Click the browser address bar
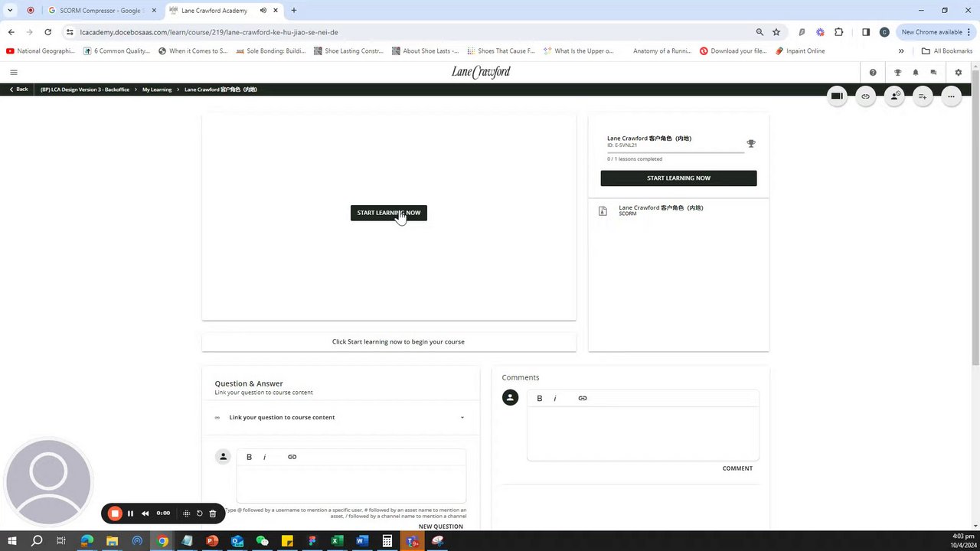 click(x=413, y=32)
